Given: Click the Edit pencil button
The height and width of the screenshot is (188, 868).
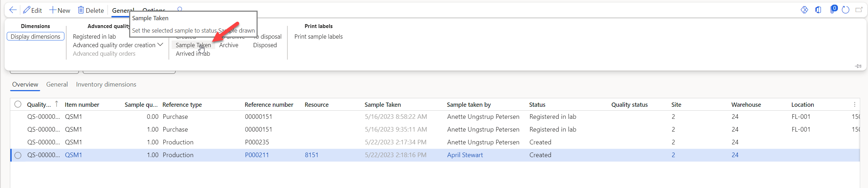Looking at the screenshot, I should point(33,10).
